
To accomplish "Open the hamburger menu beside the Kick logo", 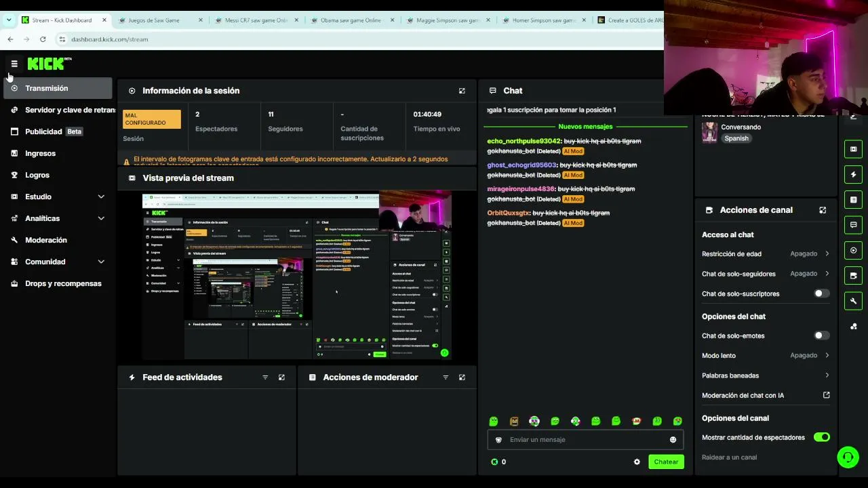I will [x=14, y=64].
